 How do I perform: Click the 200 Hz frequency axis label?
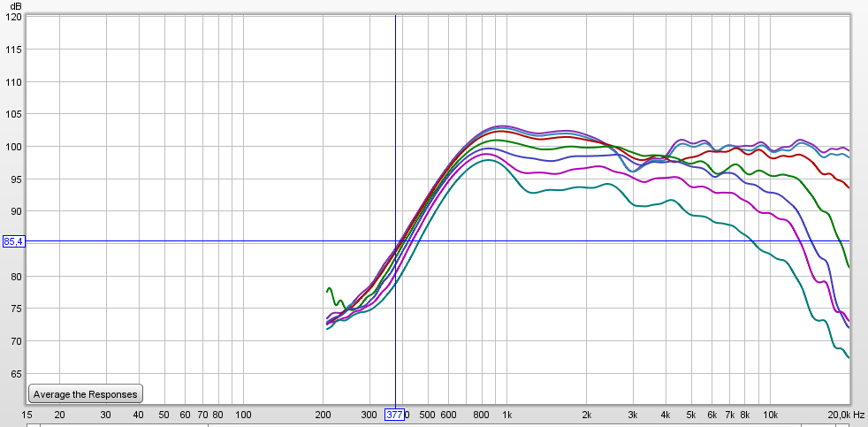pyautogui.click(x=324, y=415)
